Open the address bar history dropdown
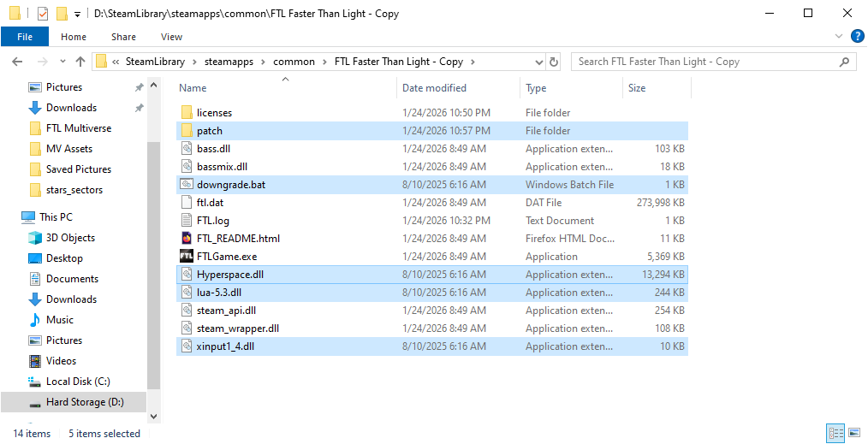 point(538,62)
